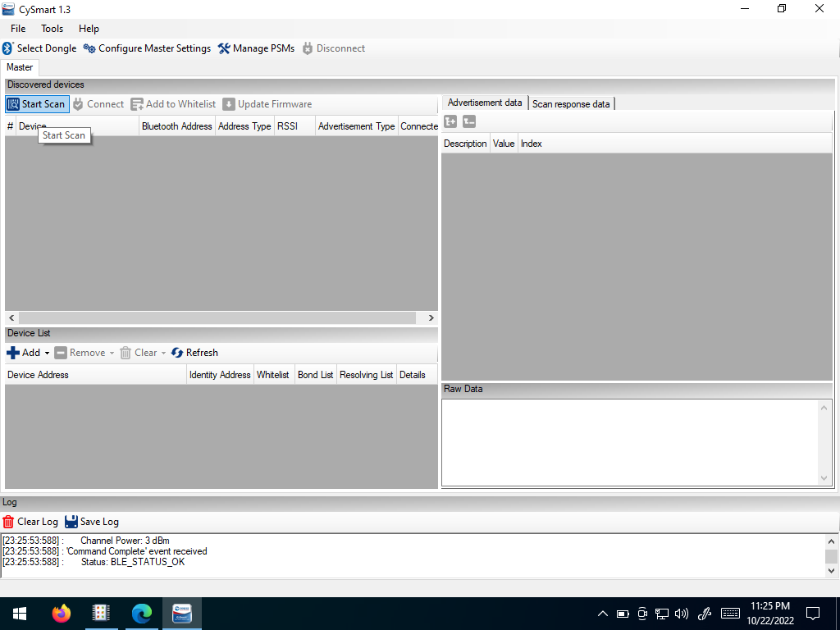The image size is (840, 630).
Task: Sort by Advertisement Type column
Action: click(x=356, y=126)
